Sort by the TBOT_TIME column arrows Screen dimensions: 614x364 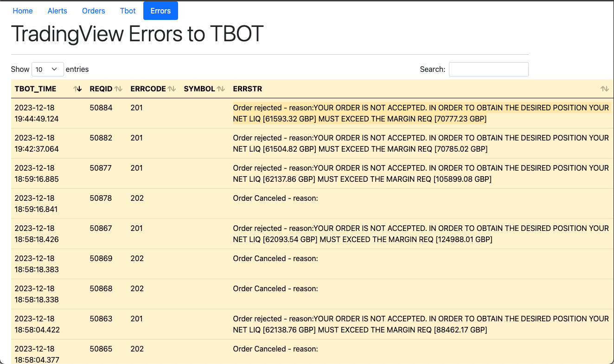pos(77,89)
